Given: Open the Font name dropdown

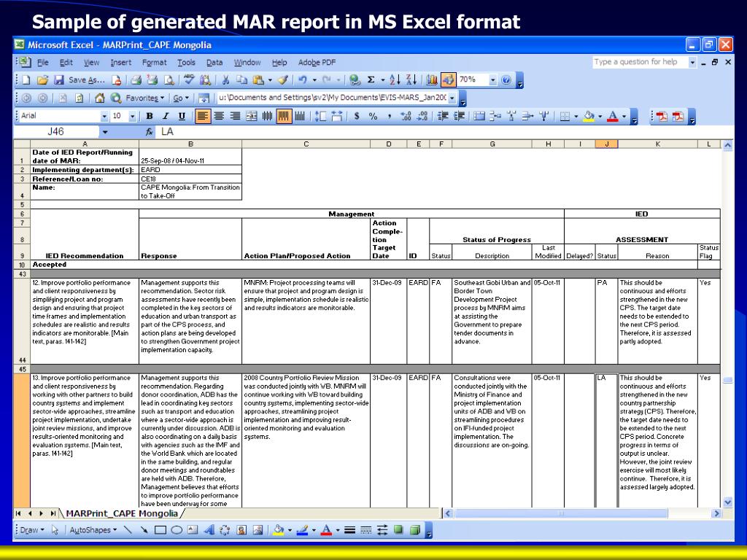Looking at the screenshot, I should tap(104, 116).
